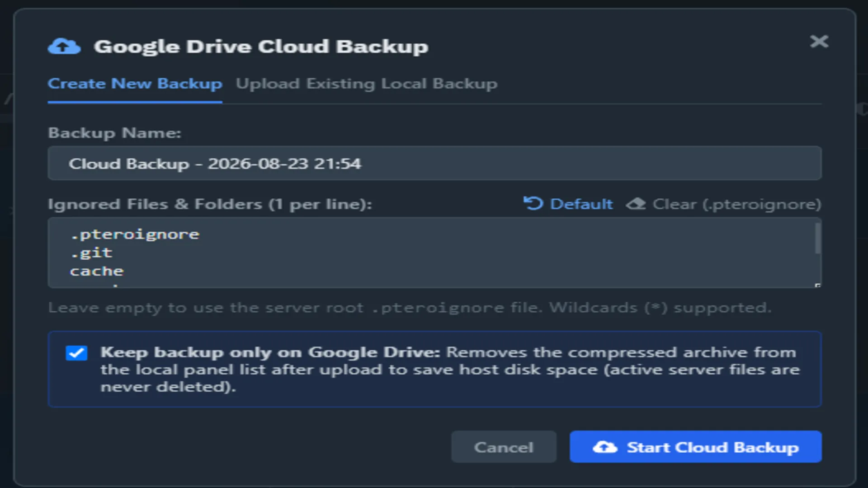The height and width of the screenshot is (488, 868).
Task: Click the Keep backup only on Google Drive label
Action: [270, 352]
